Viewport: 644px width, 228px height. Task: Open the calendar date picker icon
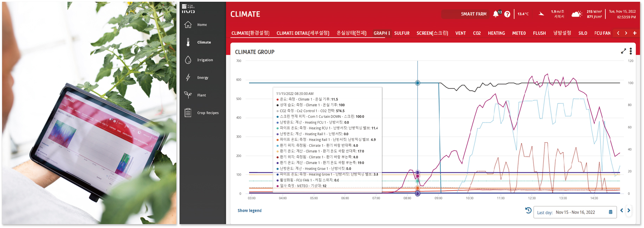611,212
